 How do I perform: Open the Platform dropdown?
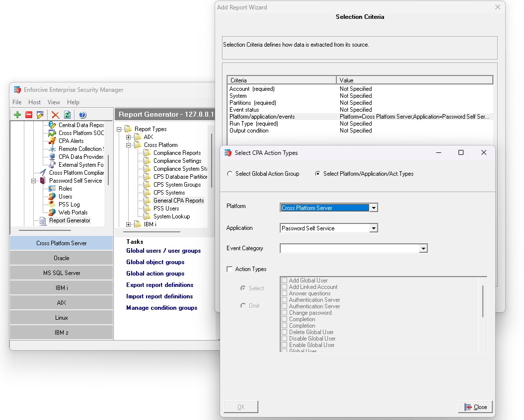(374, 208)
